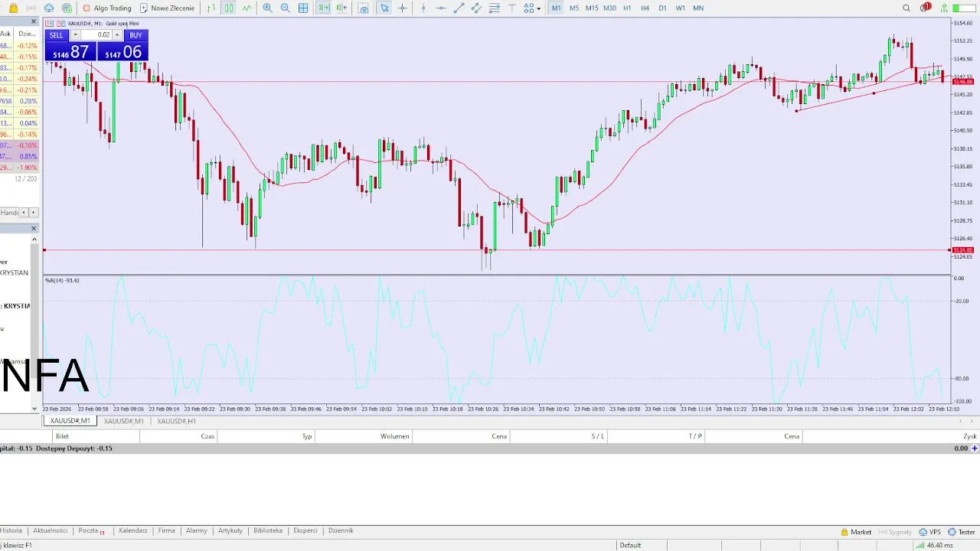The width and height of the screenshot is (980, 551).
Task: Zoom out of the chart
Action: [x=285, y=8]
